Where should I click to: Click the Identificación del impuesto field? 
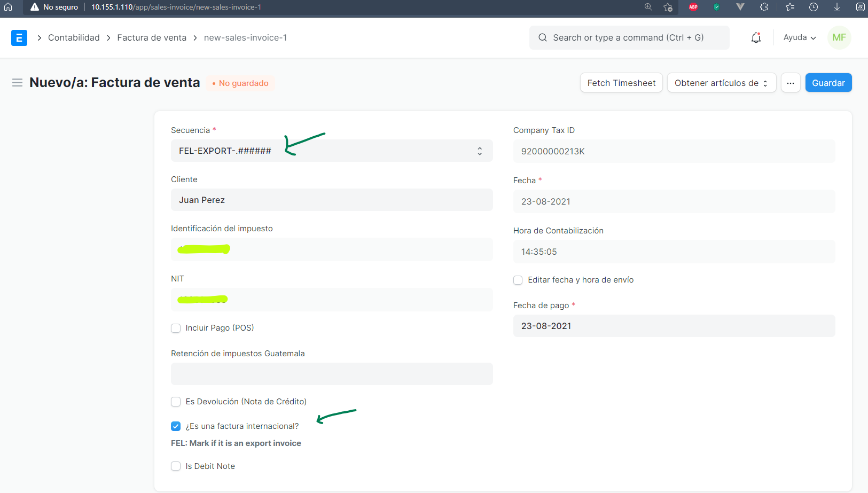click(x=332, y=249)
